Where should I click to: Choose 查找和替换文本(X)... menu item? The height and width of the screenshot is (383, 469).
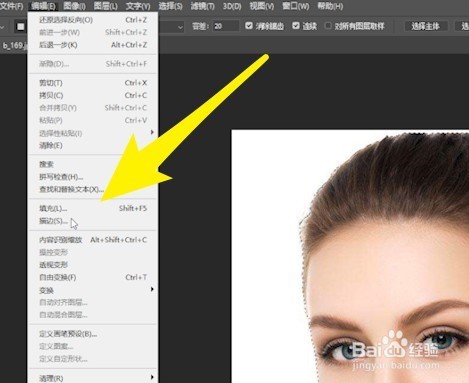tap(93, 189)
